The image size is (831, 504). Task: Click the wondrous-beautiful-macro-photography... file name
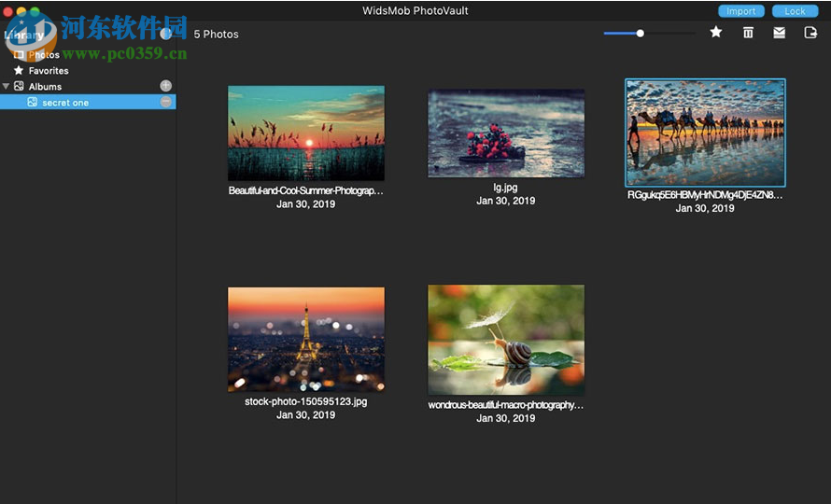pyautogui.click(x=505, y=405)
